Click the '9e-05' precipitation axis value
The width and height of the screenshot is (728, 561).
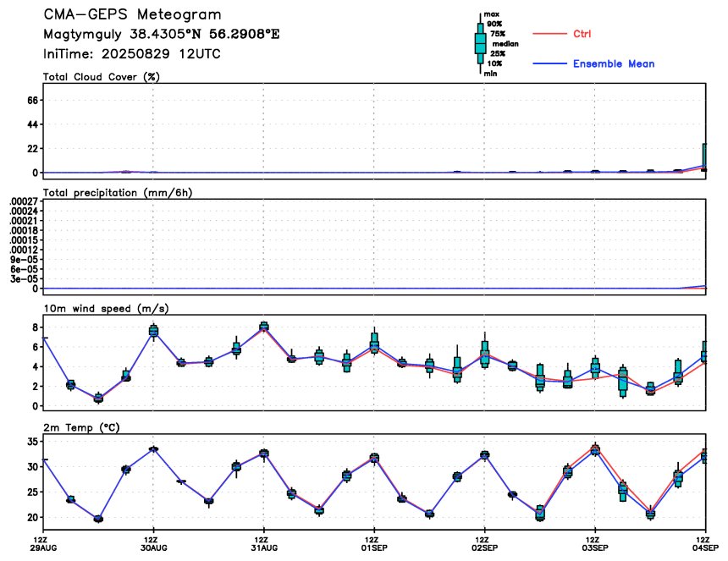coord(25,260)
